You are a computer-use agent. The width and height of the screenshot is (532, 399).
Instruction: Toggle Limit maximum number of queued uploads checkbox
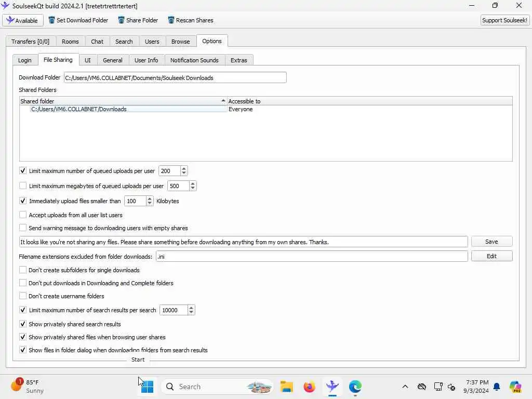point(23,170)
